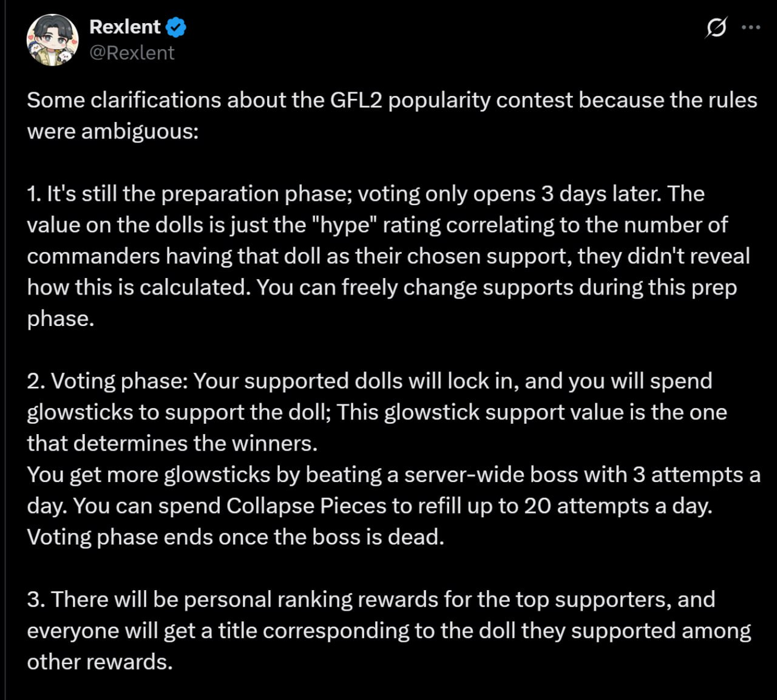Click "Voting phase ends once the boss is dead."

pyautogui.click(x=236, y=537)
